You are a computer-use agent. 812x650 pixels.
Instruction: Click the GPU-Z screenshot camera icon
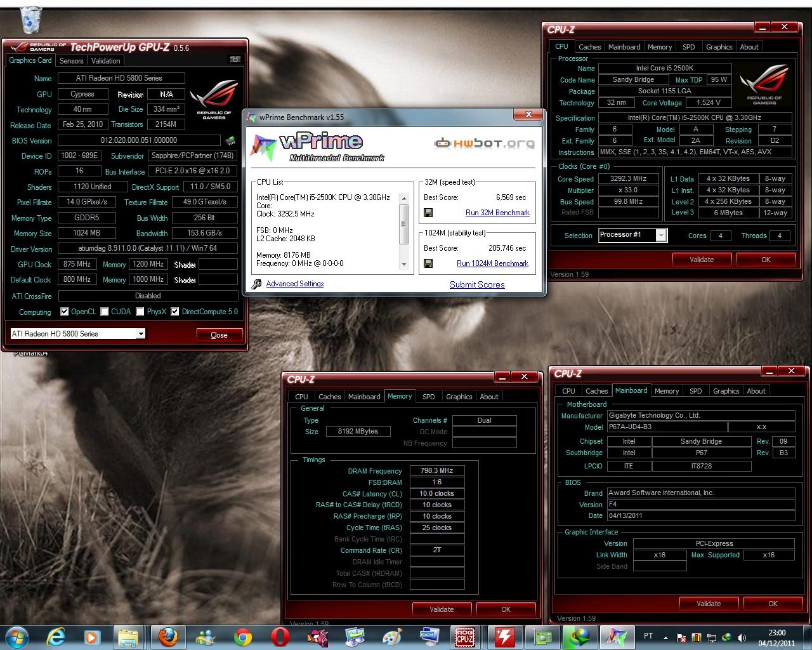tap(235, 60)
